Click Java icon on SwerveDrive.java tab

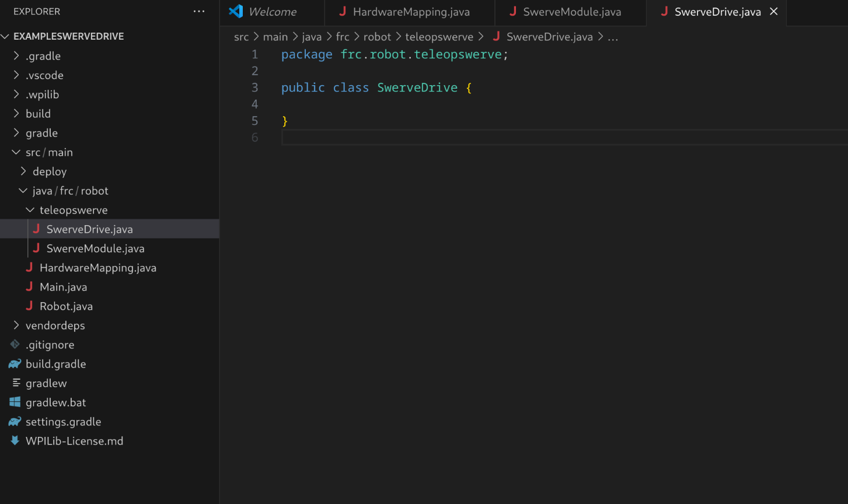click(x=664, y=12)
